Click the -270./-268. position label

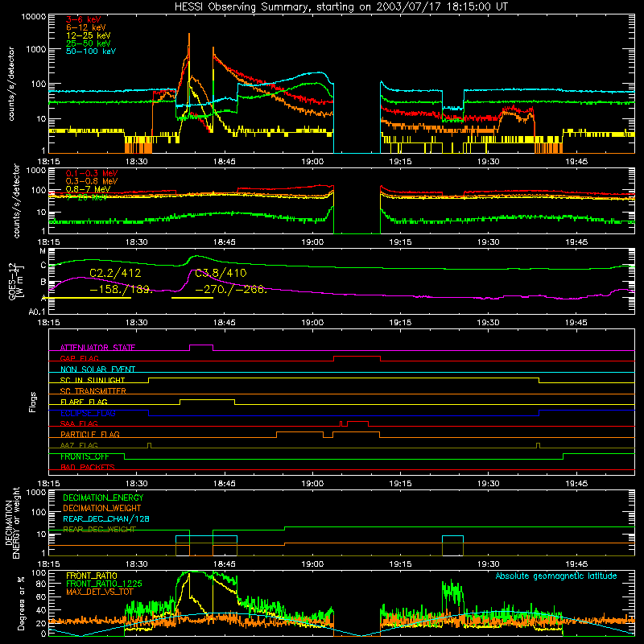click(231, 290)
